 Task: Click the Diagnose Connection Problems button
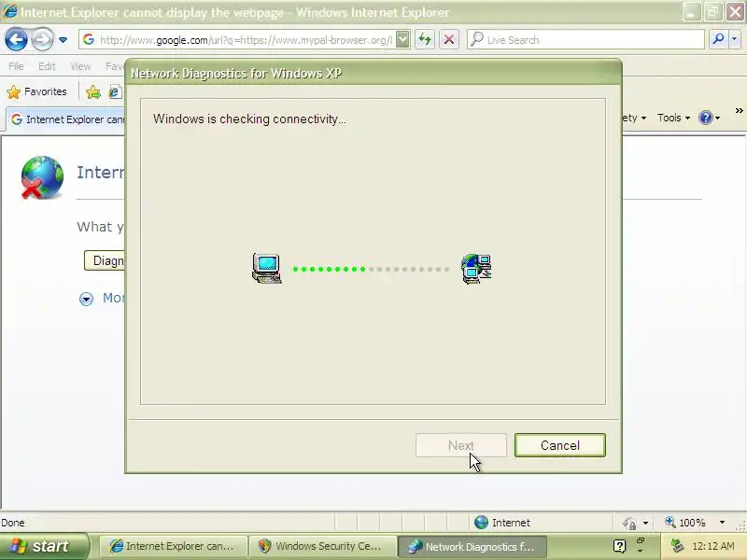tap(105, 260)
